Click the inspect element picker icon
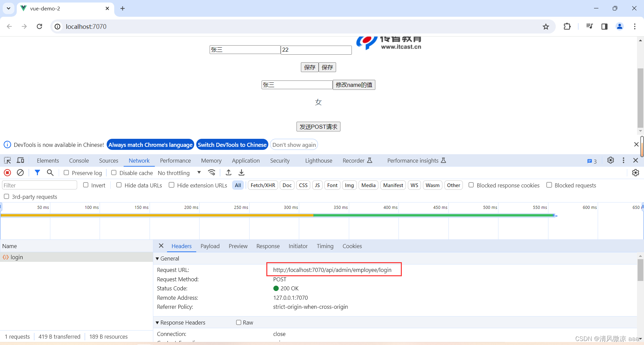The image size is (644, 345). point(7,161)
